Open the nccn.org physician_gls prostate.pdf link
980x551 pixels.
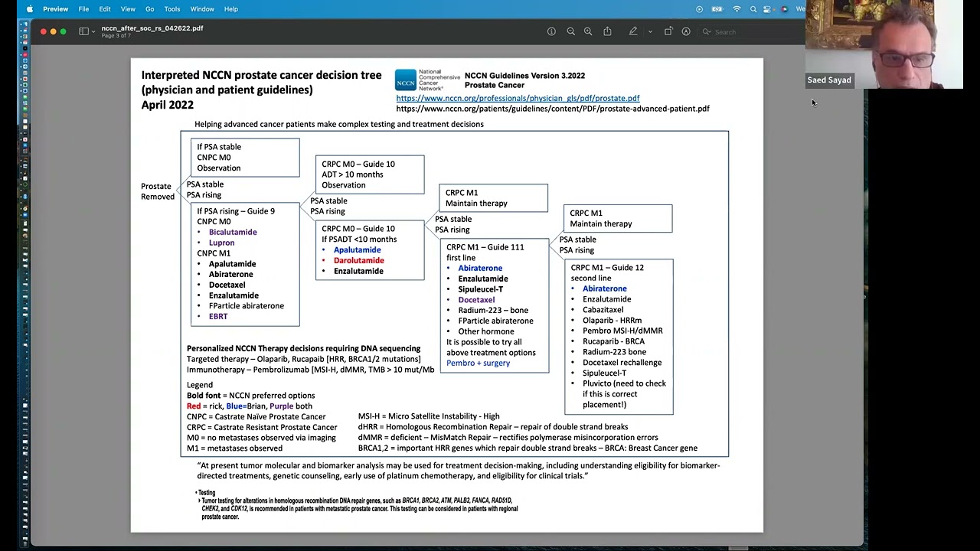point(518,98)
